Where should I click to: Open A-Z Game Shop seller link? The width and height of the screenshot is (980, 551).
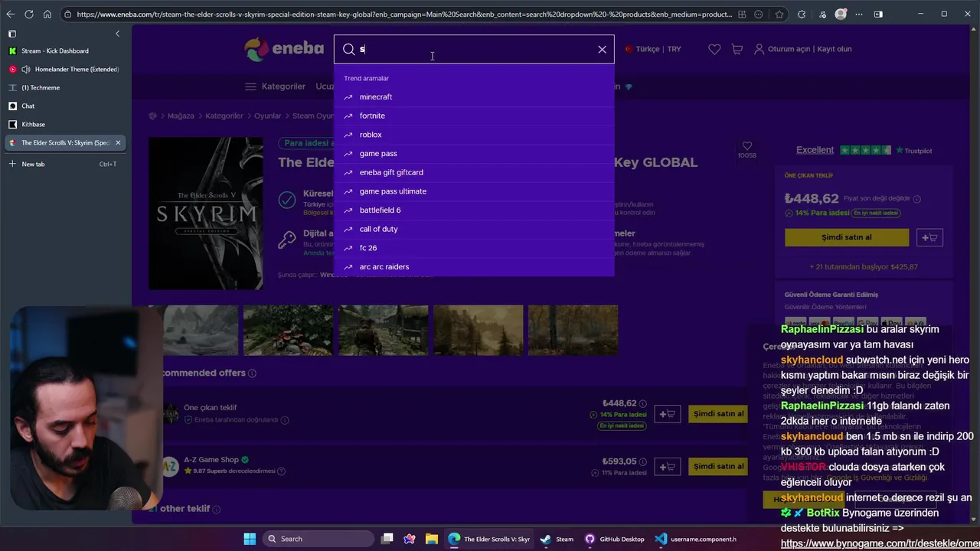[211, 460]
